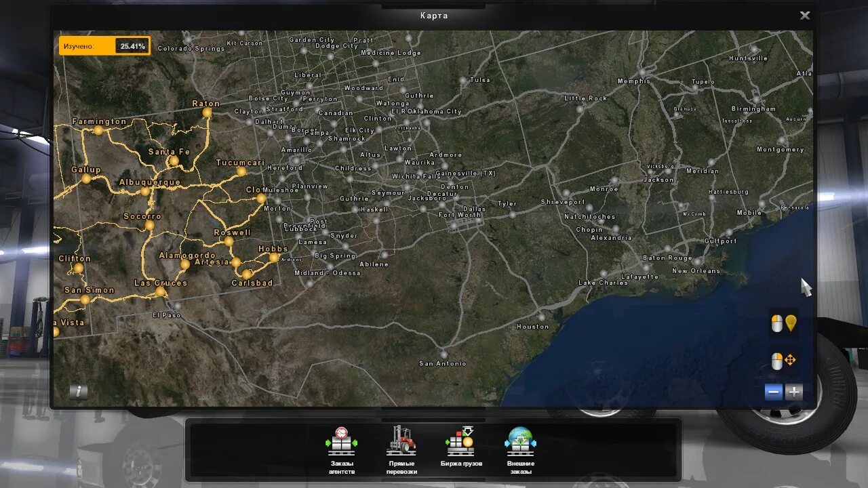
Task: Click the Lake Charles city label
Action: tap(603, 283)
